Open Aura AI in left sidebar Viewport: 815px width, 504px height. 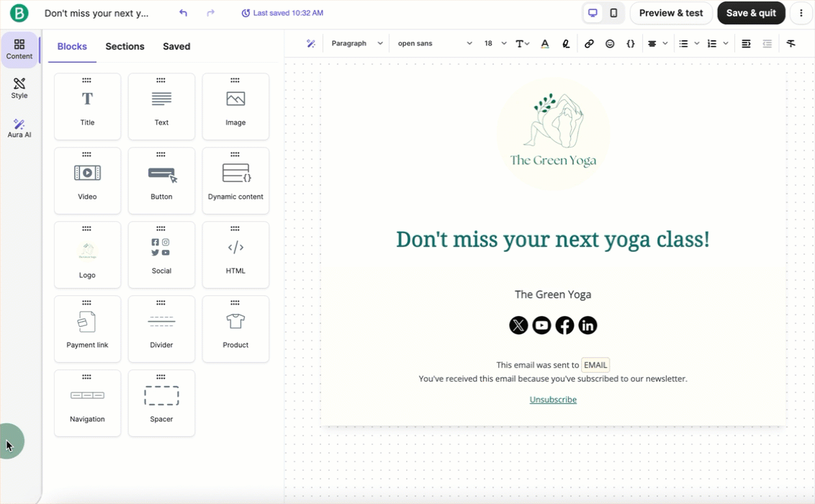19,128
